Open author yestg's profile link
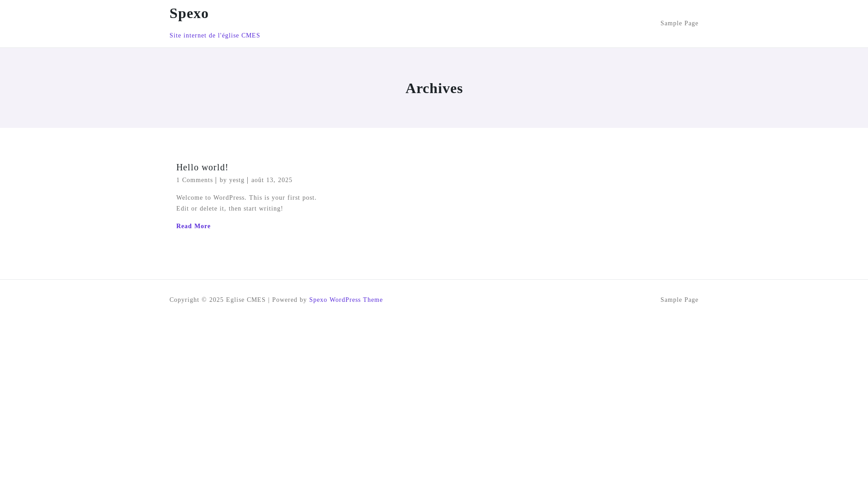This screenshot has width=868, height=488. (236, 180)
